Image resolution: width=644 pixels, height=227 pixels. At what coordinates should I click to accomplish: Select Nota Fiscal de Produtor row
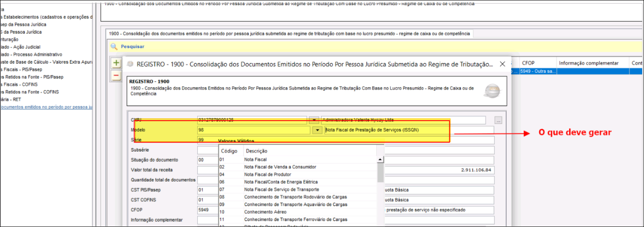tap(297, 175)
